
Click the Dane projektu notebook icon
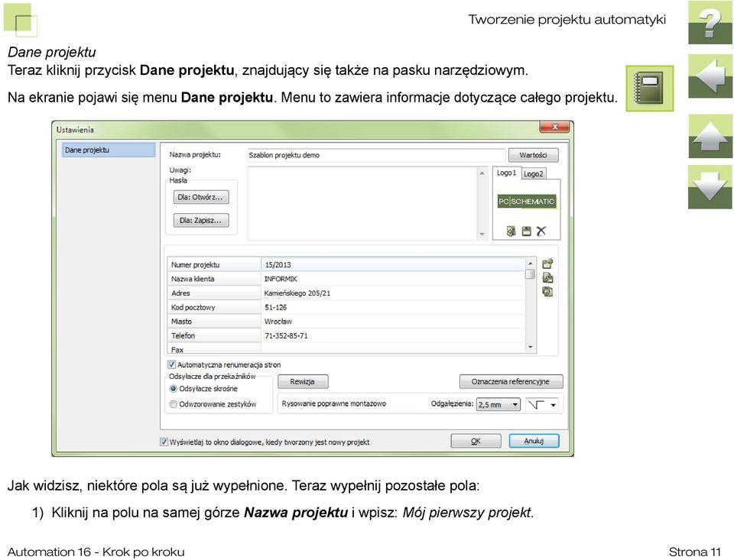coord(649,89)
